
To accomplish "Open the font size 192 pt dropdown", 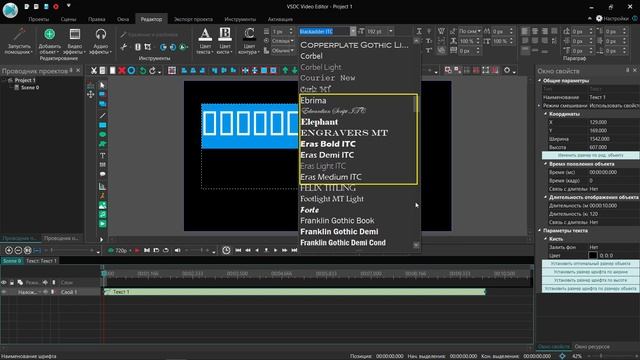I will pos(391,31).
